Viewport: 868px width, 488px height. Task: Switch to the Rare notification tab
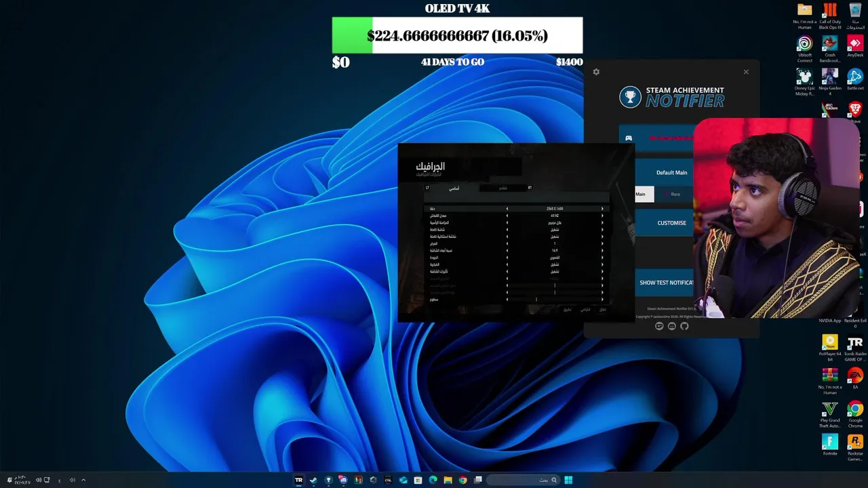pos(673,195)
